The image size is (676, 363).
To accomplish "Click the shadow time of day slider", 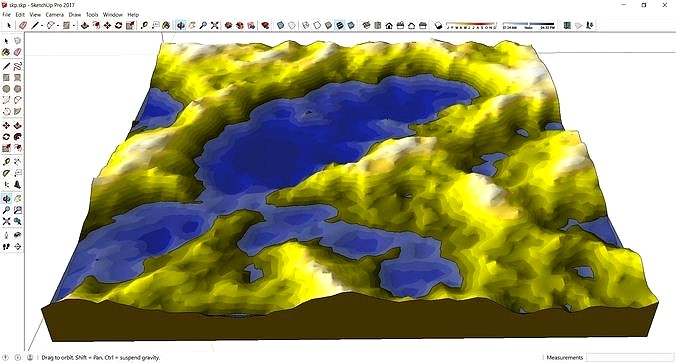I will pos(529,25).
